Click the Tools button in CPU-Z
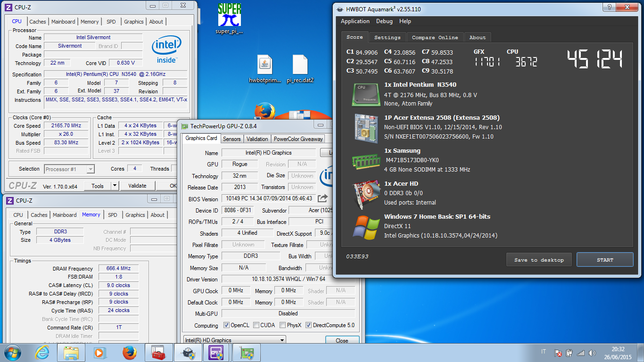Screen dimensions: 644x362 click(98, 186)
